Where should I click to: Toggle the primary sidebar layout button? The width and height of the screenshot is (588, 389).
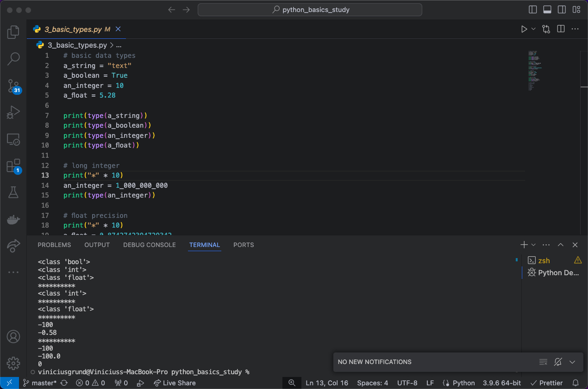pyautogui.click(x=533, y=9)
